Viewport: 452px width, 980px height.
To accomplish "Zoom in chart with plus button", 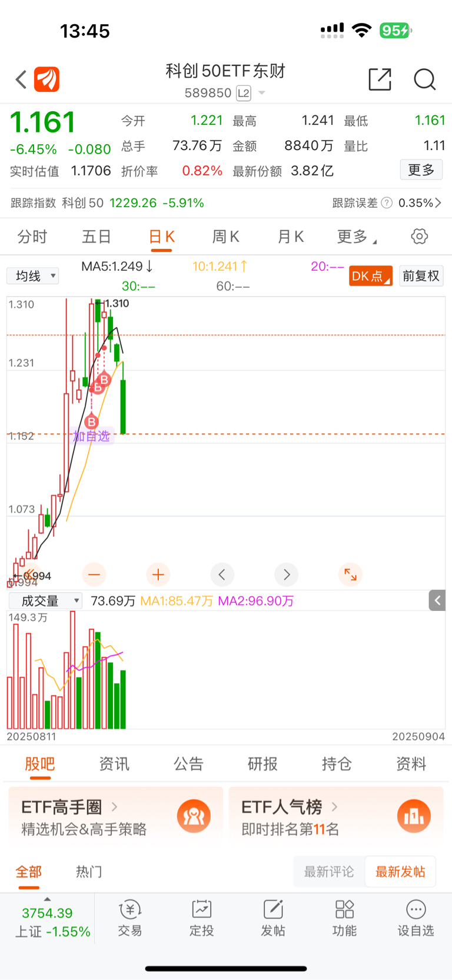I will tap(158, 574).
